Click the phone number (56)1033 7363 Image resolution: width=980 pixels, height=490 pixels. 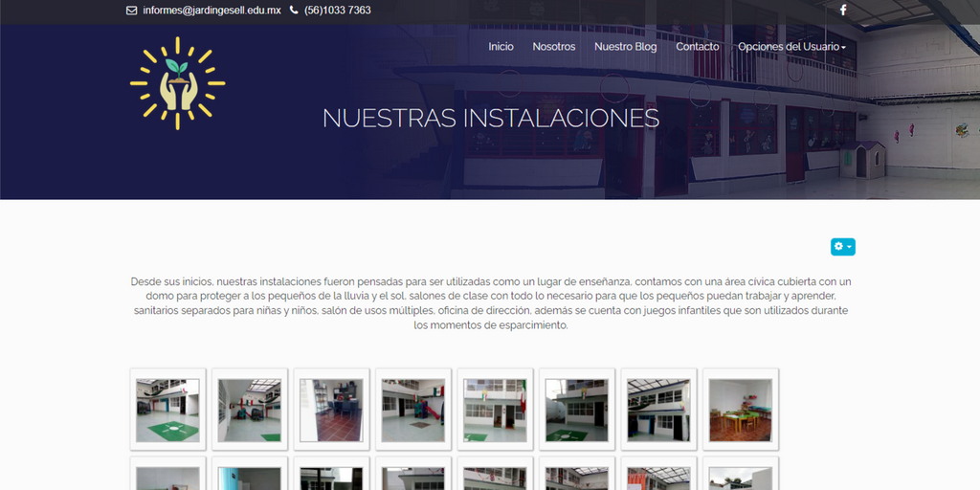337,11
